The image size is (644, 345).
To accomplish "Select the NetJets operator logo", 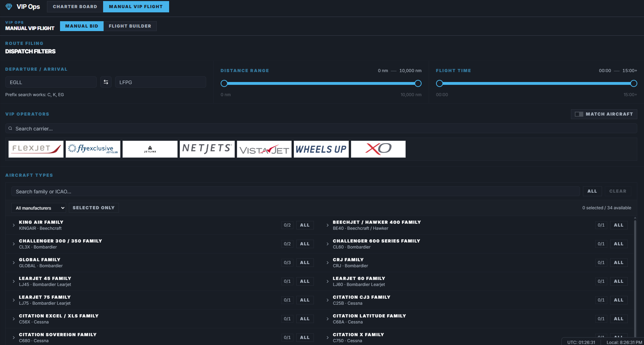I will pyautogui.click(x=207, y=149).
